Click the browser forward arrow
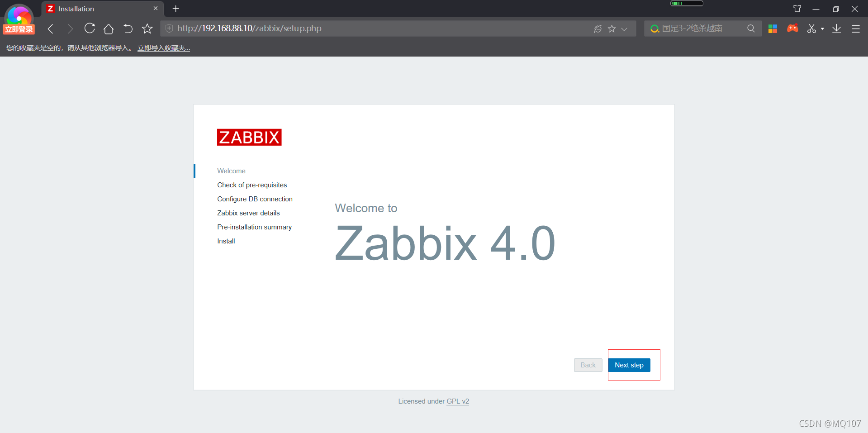The height and width of the screenshot is (433, 868). pyautogui.click(x=70, y=29)
